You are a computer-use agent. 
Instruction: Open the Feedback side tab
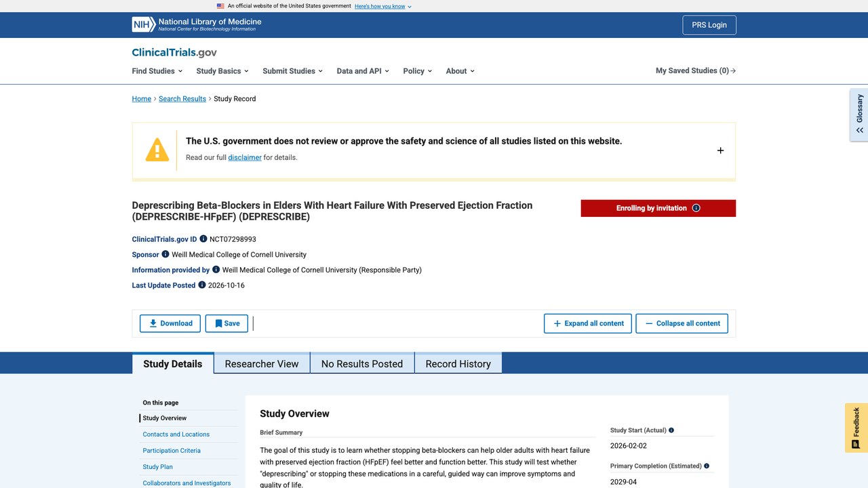(x=856, y=428)
